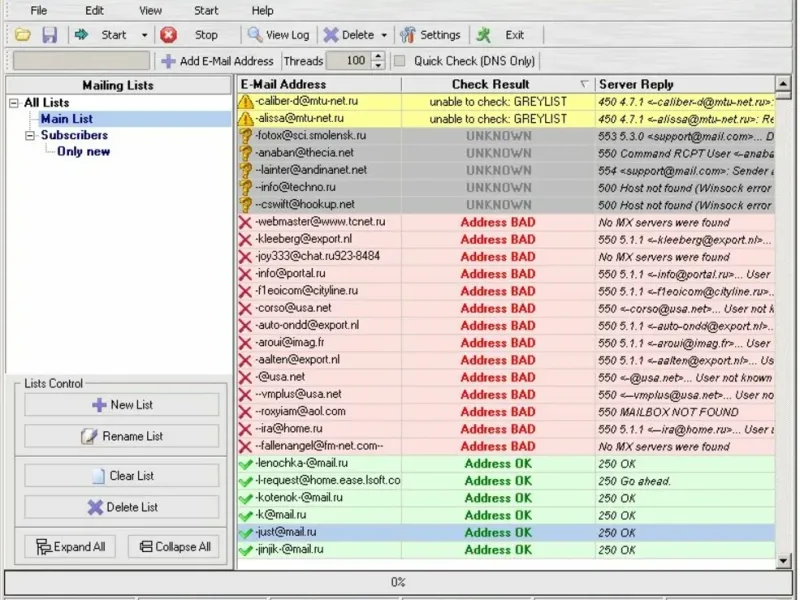Viewport: 800px width, 600px height.
Task: Collapse the Subscribers tree node
Action: pos(30,136)
